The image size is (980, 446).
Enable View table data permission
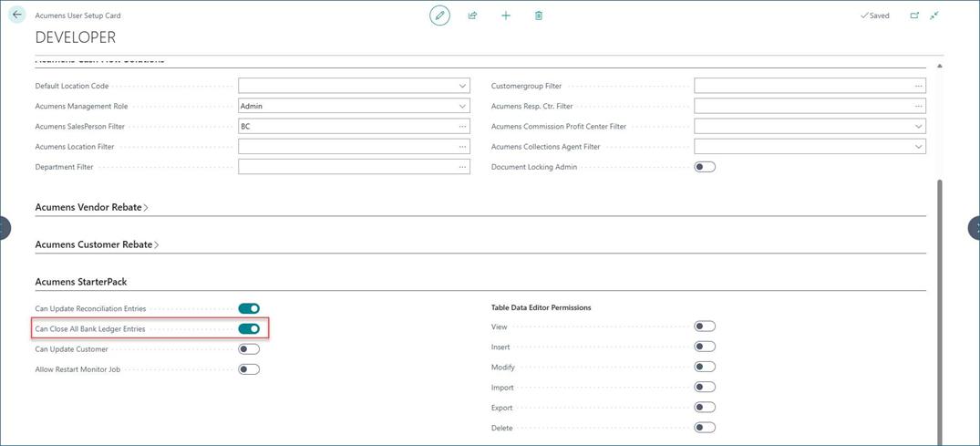[705, 327]
